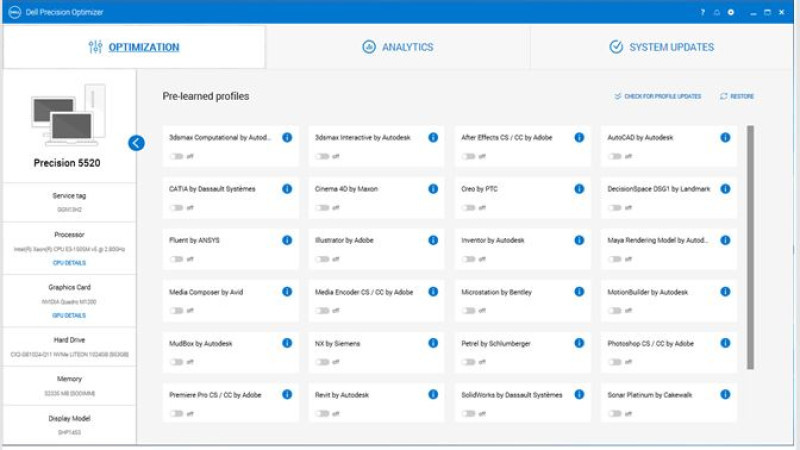Open the CPU Details link
This screenshot has width=800, height=450.
69,263
